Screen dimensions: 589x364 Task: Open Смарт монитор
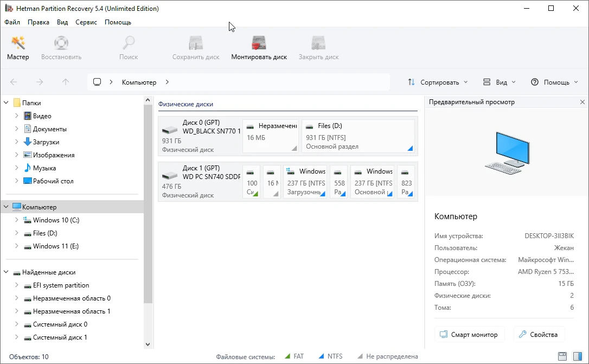tap(469, 334)
